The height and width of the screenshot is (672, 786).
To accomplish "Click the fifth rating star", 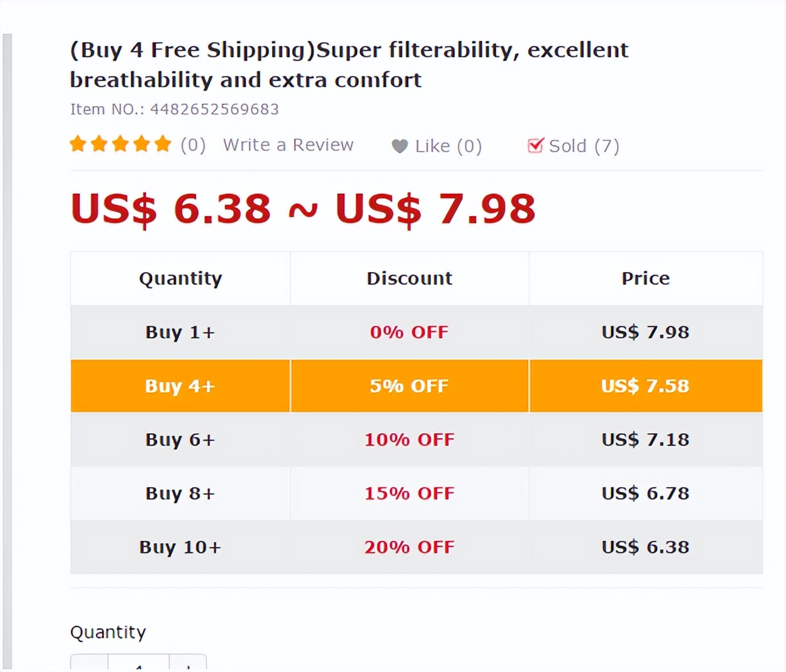I will (120, 143).
